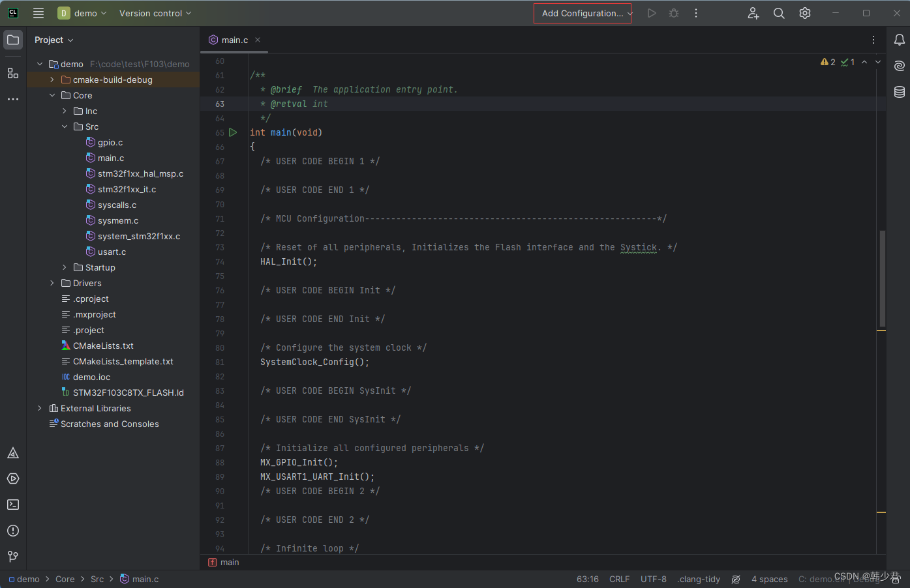Open the IDE Settings gear icon
910x588 pixels.
(804, 12)
